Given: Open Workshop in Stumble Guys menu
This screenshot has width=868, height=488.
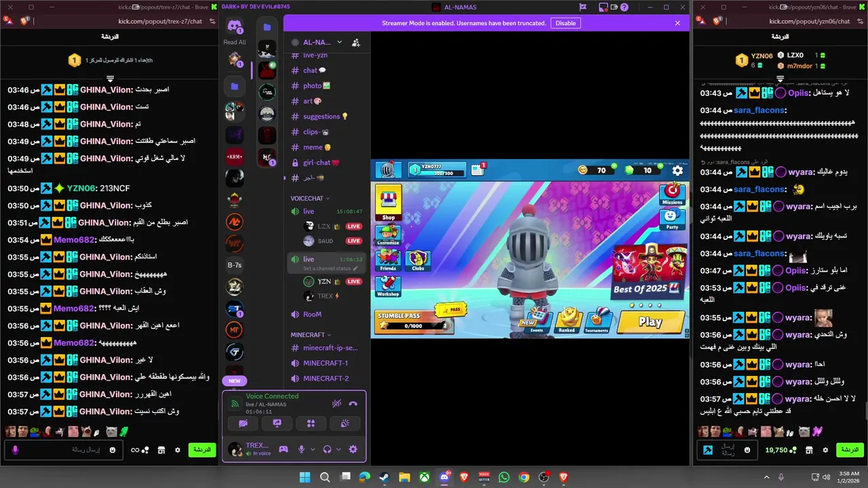Looking at the screenshot, I should (x=388, y=286).
